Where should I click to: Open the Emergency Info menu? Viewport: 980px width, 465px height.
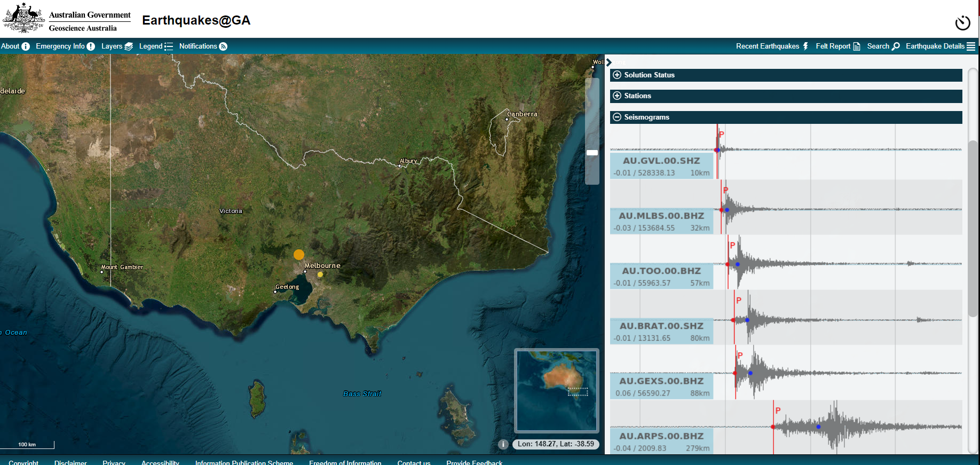point(65,46)
